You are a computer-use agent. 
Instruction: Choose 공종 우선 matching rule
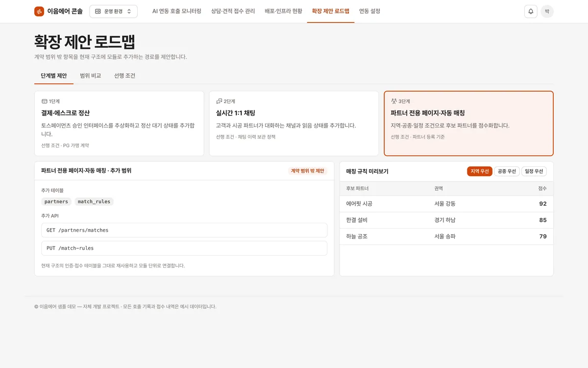pos(507,171)
